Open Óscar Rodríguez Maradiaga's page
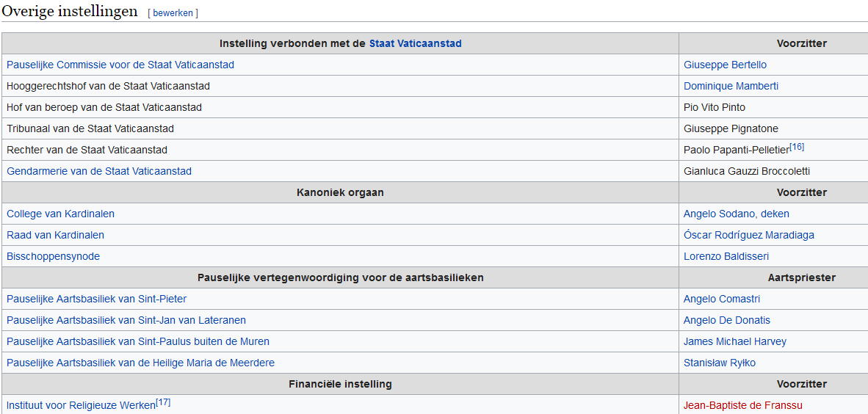Image resolution: width=868 pixels, height=414 pixels. tap(749, 235)
